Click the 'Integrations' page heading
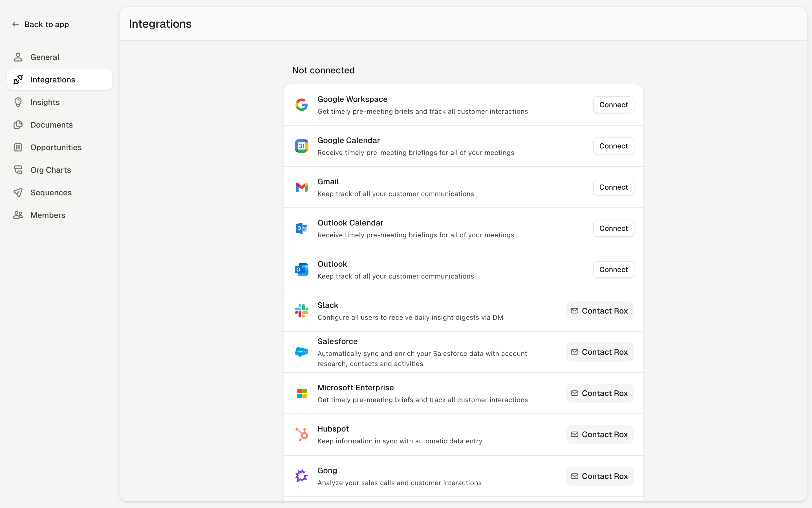The width and height of the screenshot is (812, 508). point(160,24)
